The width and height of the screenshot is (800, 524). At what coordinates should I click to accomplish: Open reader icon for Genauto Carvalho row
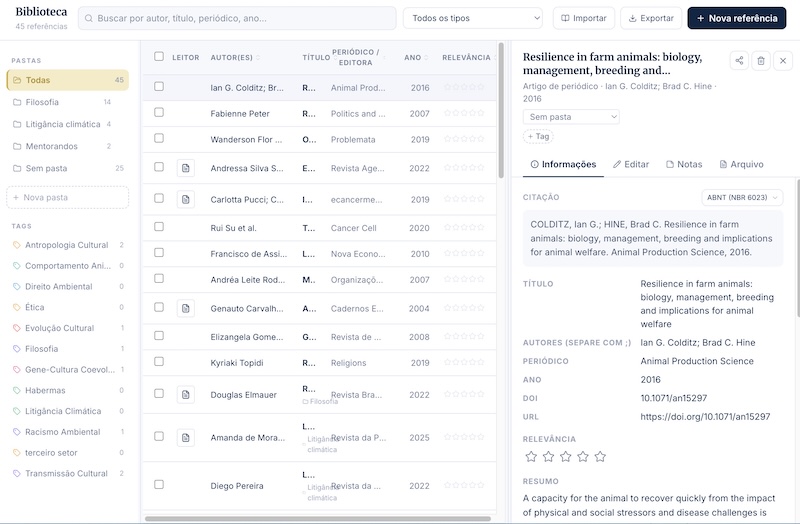[186, 308]
